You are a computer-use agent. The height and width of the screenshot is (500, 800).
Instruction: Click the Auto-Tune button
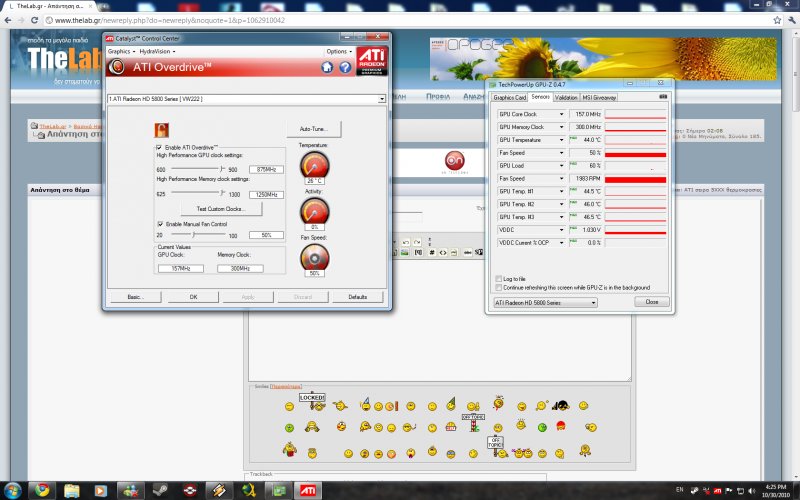tap(314, 129)
